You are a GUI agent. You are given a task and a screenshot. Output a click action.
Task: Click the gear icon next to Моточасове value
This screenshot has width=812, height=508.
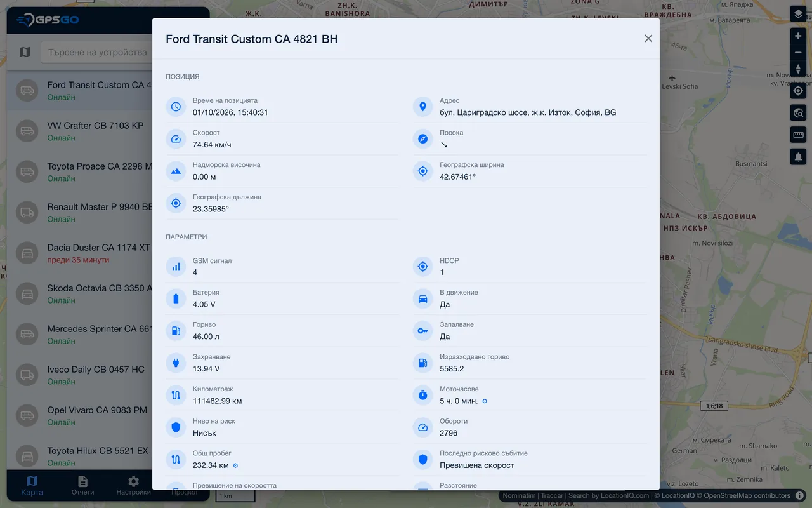(485, 401)
